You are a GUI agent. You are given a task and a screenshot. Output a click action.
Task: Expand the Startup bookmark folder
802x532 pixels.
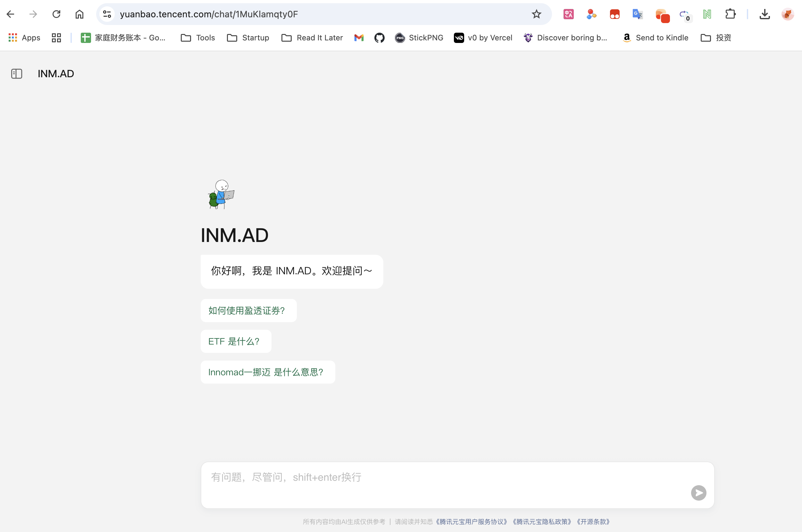[x=248, y=38]
